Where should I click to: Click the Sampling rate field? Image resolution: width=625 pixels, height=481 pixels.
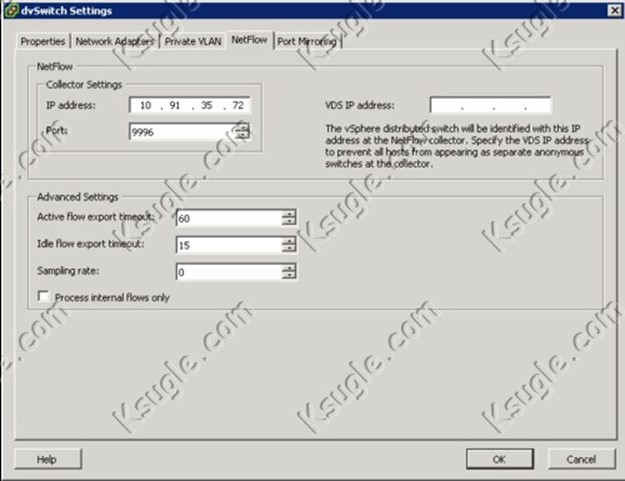229,272
